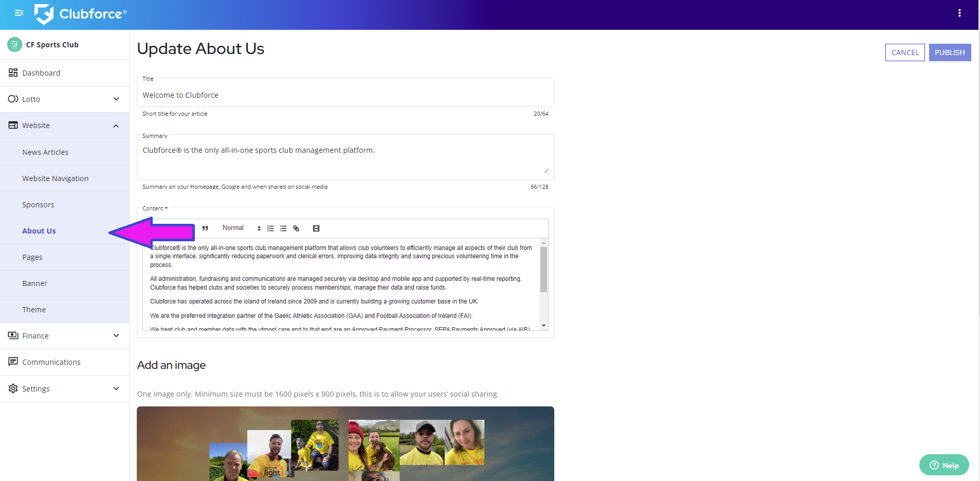Collapse the sidebar with hamburger menu icon
This screenshot has width=980, height=481.
click(x=19, y=13)
